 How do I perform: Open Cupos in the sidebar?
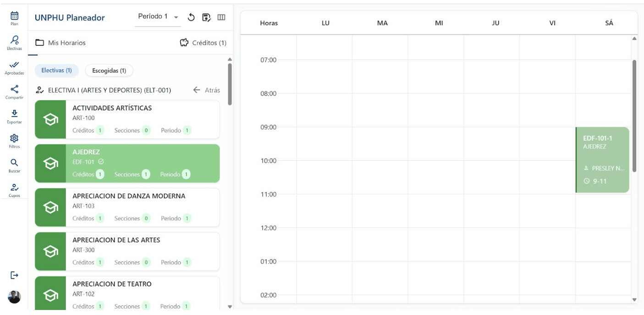(x=14, y=190)
